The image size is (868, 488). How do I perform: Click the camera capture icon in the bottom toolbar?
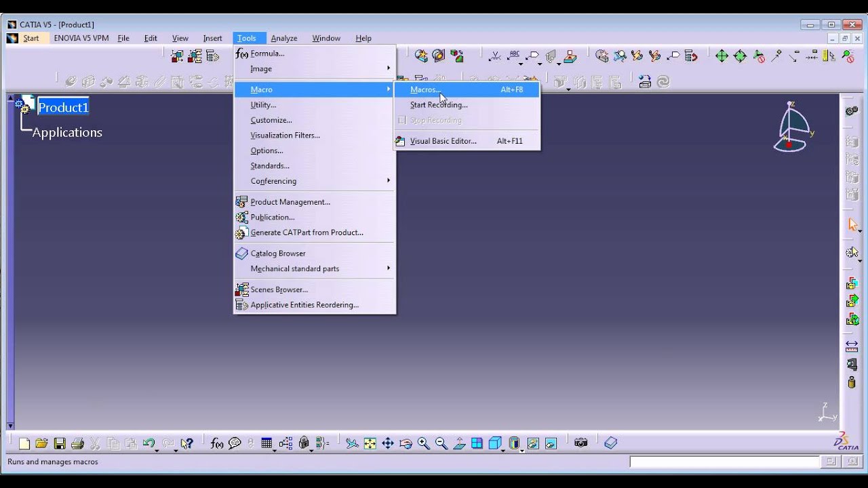580,443
